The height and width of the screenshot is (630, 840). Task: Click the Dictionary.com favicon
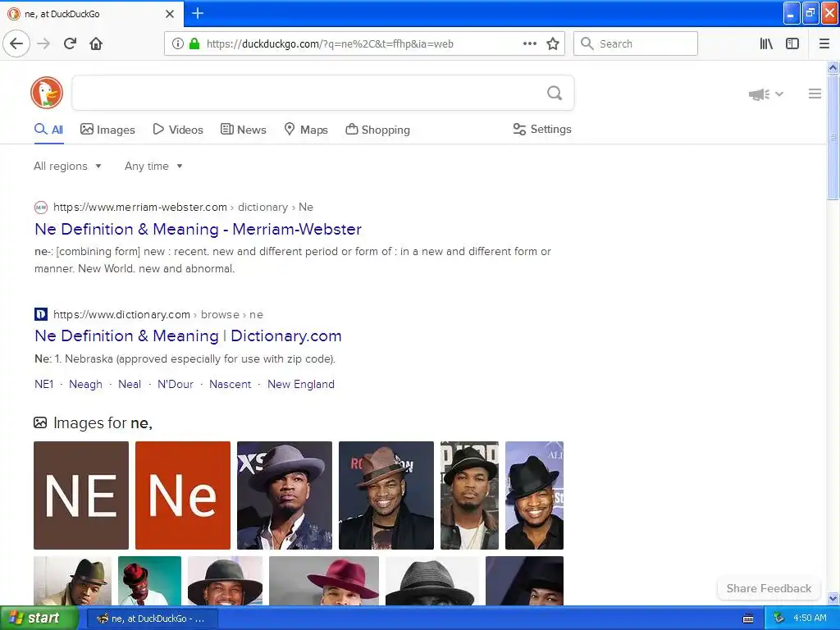[41, 314]
